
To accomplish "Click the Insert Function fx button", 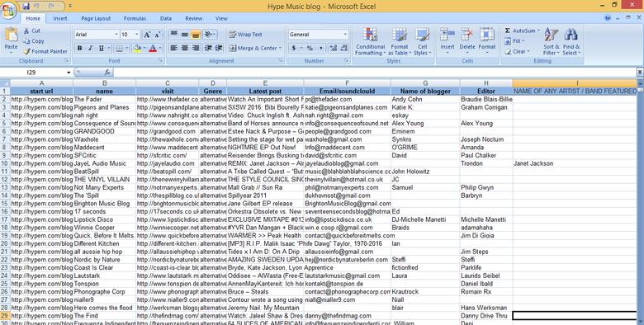I will [107, 73].
